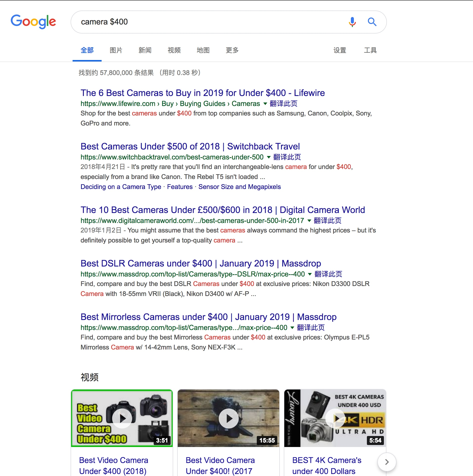Image resolution: width=473 pixels, height=476 pixels.
Task: Open Best DSLR Cameras under $400 Massdrop
Action: click(x=201, y=263)
